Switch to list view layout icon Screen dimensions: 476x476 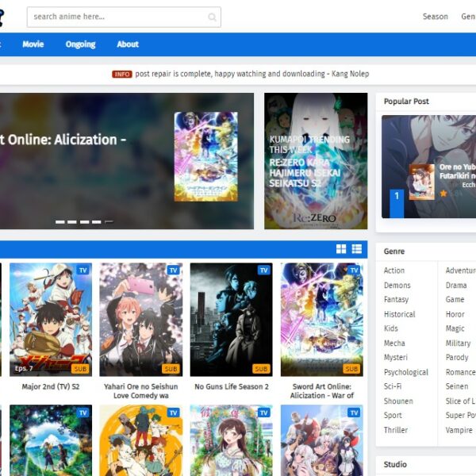click(x=357, y=249)
